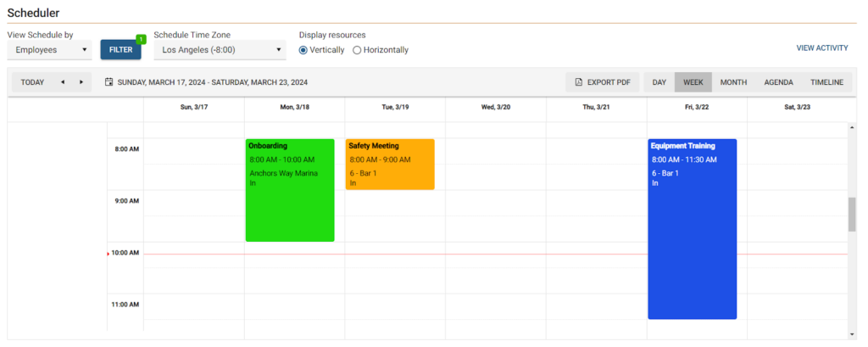Select Horizontally display resources option
868x347 pixels.
click(x=357, y=50)
